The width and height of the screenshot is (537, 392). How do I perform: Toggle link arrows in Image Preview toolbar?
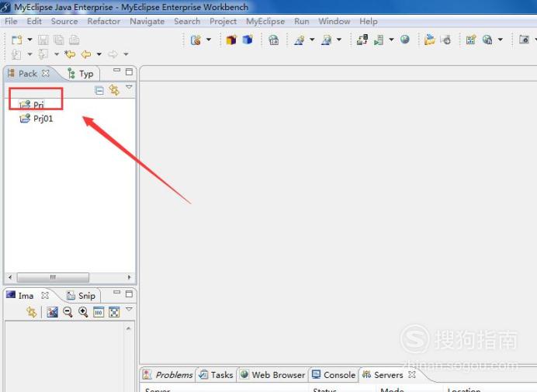(32, 312)
